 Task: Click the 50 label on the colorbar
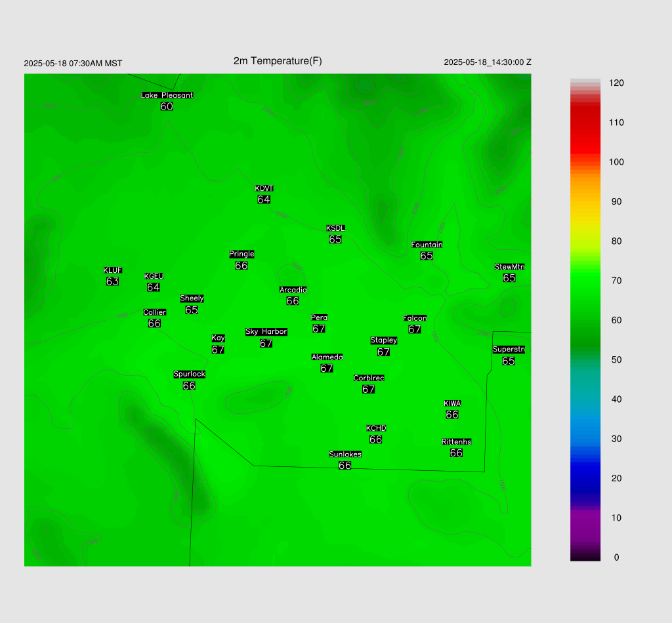[x=616, y=359]
